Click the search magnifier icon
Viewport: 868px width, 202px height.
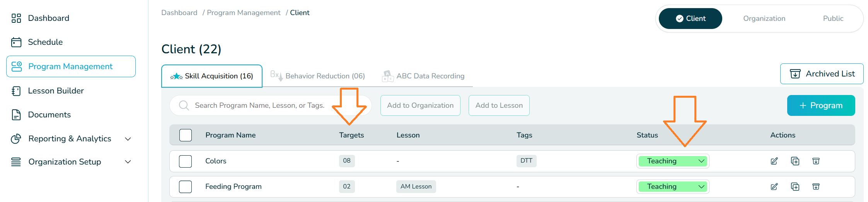[x=184, y=105]
